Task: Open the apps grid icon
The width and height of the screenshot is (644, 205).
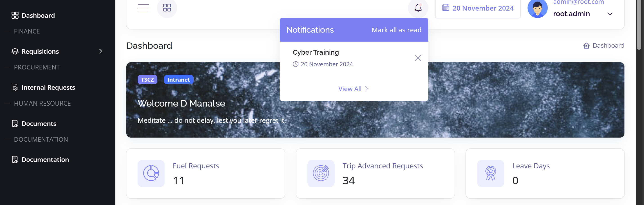Action: point(167,8)
